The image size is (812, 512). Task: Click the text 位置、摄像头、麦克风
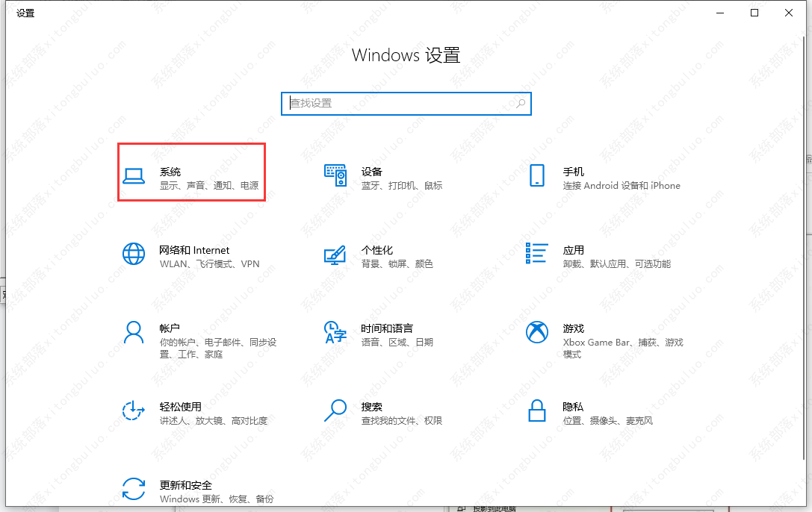tap(607, 421)
